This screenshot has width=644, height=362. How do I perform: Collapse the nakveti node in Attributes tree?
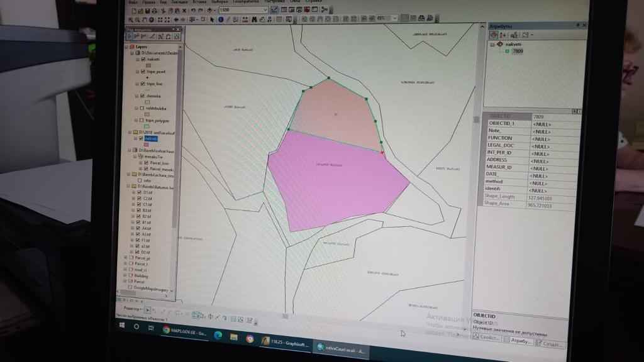point(492,45)
